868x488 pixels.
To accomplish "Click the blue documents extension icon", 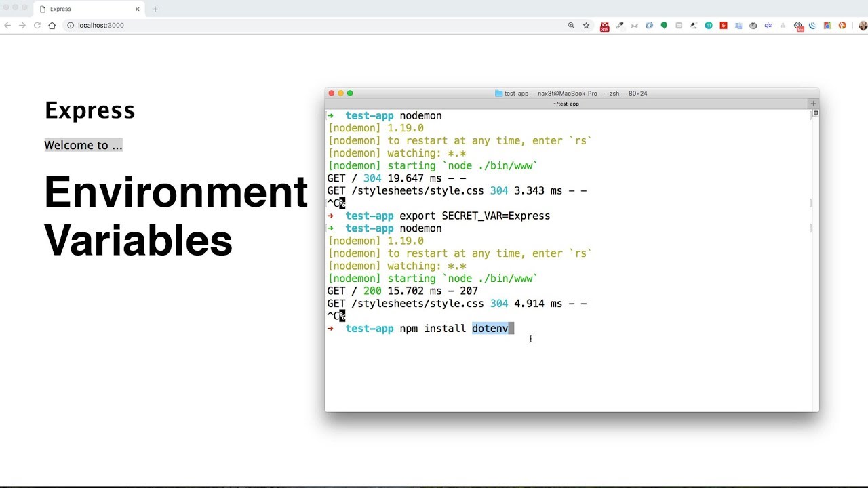I will 738,25.
